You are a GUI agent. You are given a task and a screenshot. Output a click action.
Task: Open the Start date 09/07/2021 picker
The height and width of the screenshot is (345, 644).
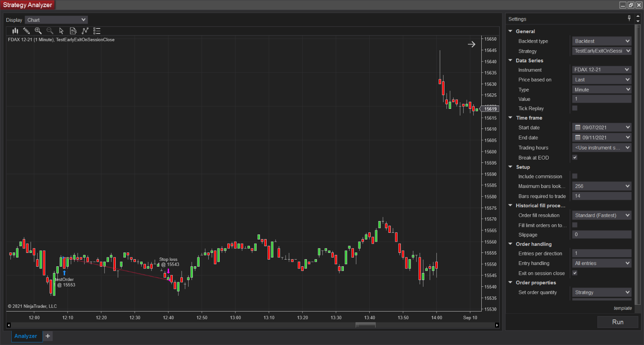(602, 127)
